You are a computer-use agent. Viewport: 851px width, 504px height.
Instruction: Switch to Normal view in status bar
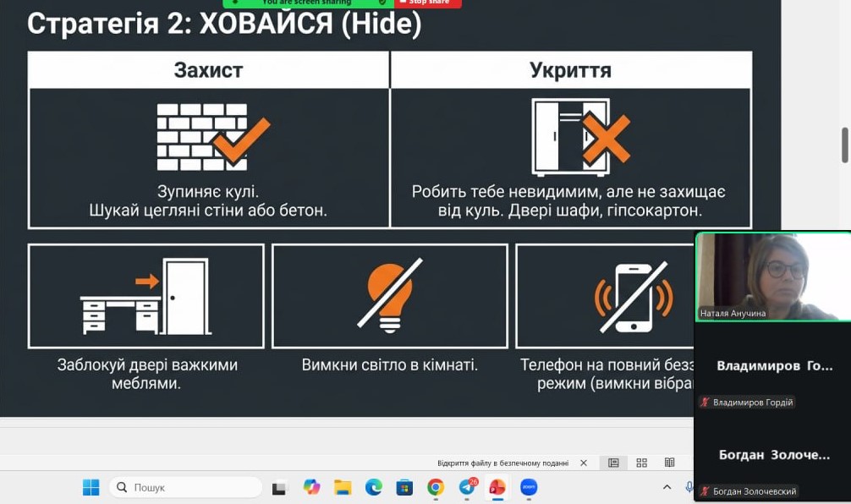(x=613, y=463)
